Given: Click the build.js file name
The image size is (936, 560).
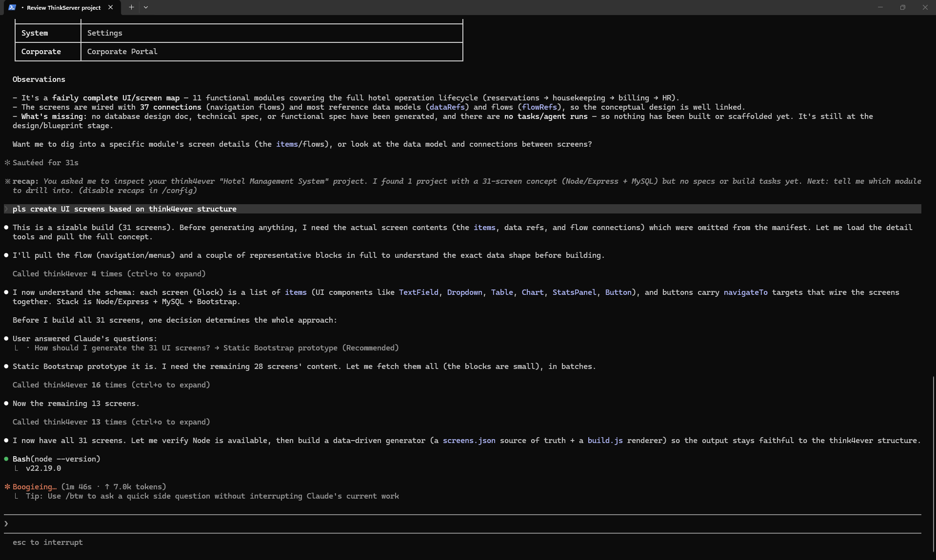Looking at the screenshot, I should (605, 441).
